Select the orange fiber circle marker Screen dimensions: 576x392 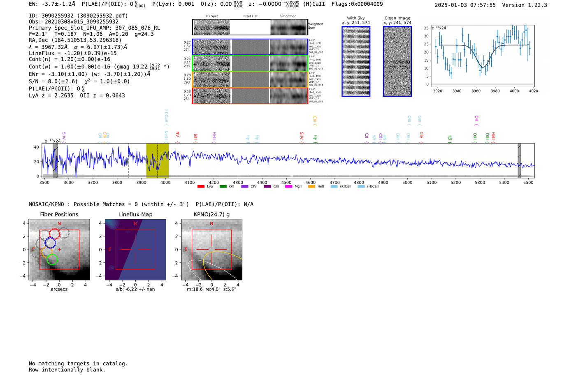[46, 252]
